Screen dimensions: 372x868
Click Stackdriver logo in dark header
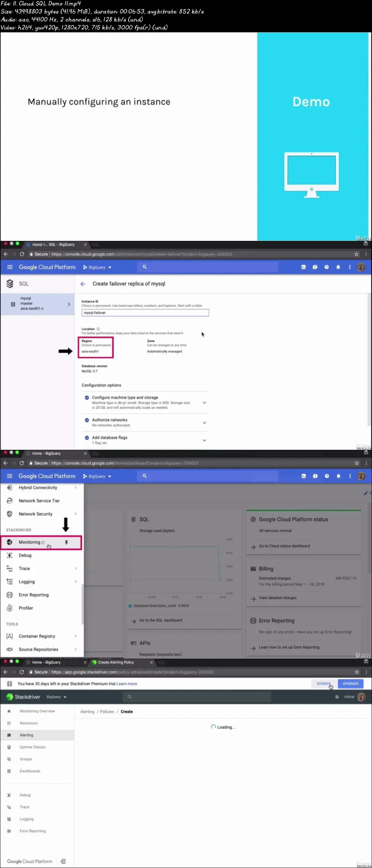pyautogui.click(x=23, y=697)
